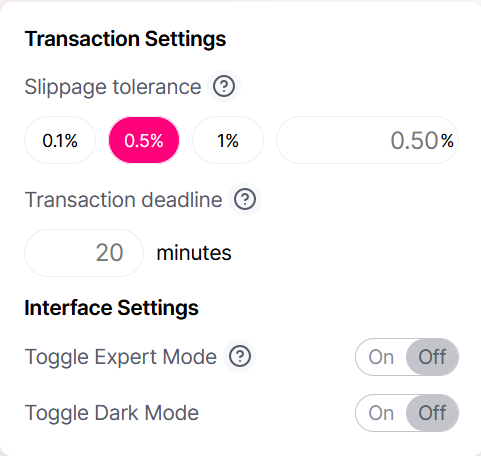
Task: Switch Dark Mode to Off
Action: (x=432, y=413)
